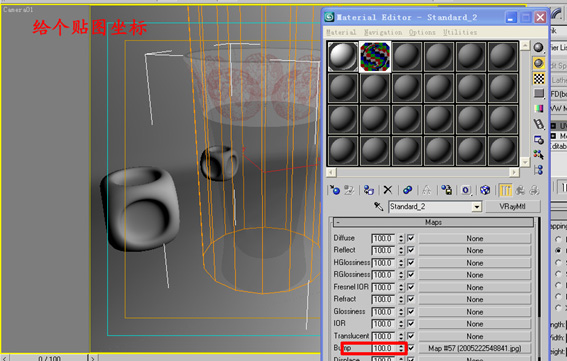The height and width of the screenshot is (361, 567).
Task: Click the Make Preview film icon
Action: pos(538,124)
